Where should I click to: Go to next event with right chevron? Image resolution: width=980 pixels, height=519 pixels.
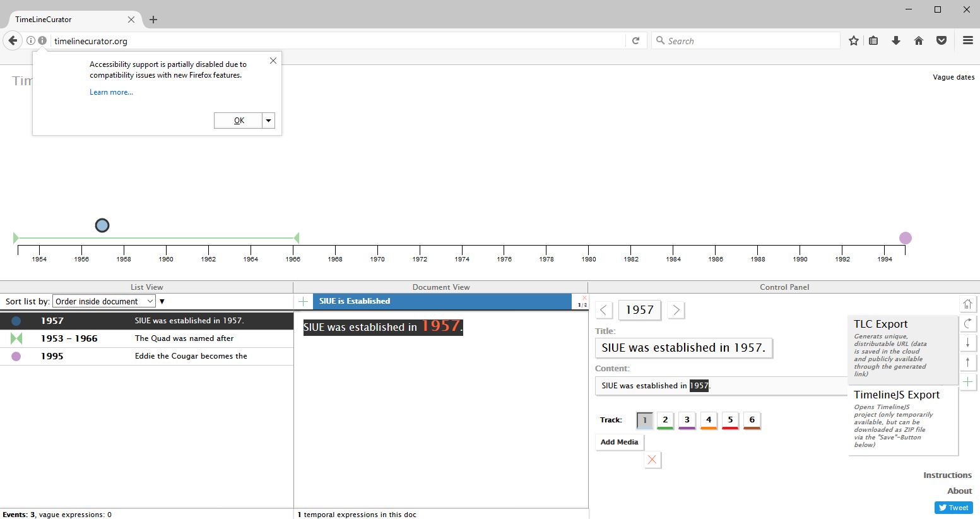[x=676, y=310]
